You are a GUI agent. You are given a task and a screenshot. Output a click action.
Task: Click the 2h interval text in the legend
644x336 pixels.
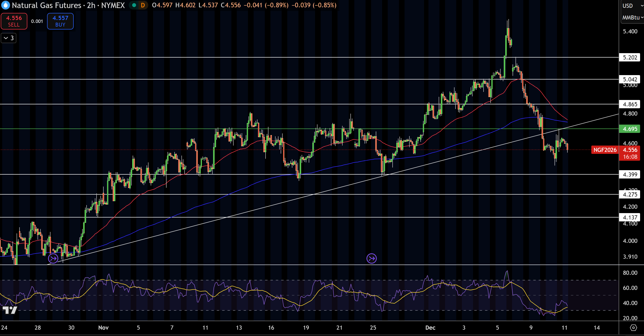(x=91, y=5)
